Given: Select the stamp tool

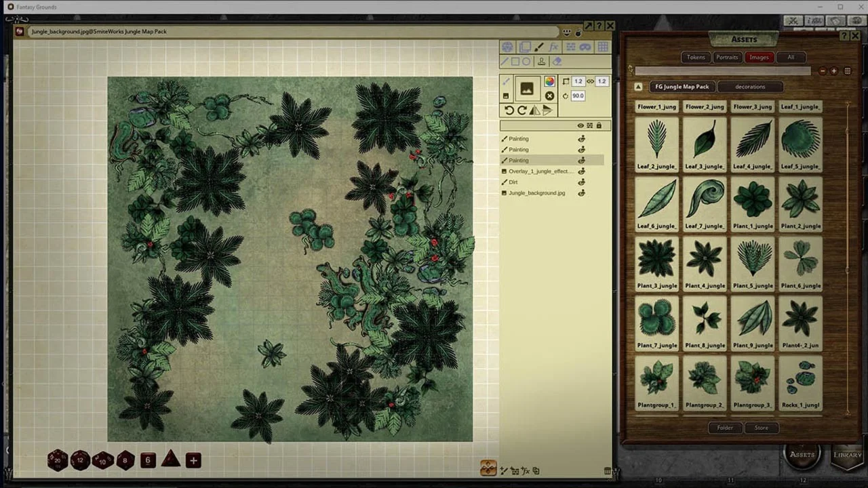Looking at the screenshot, I should click(x=541, y=62).
